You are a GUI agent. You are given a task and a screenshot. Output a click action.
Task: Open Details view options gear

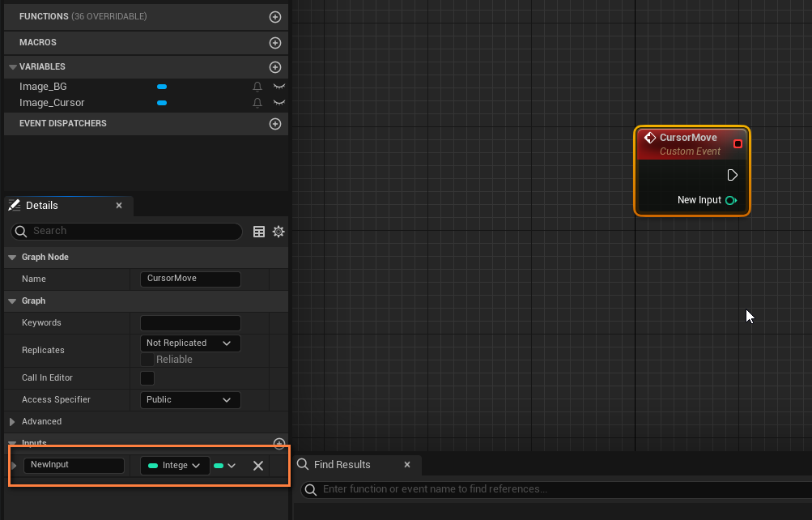(278, 232)
